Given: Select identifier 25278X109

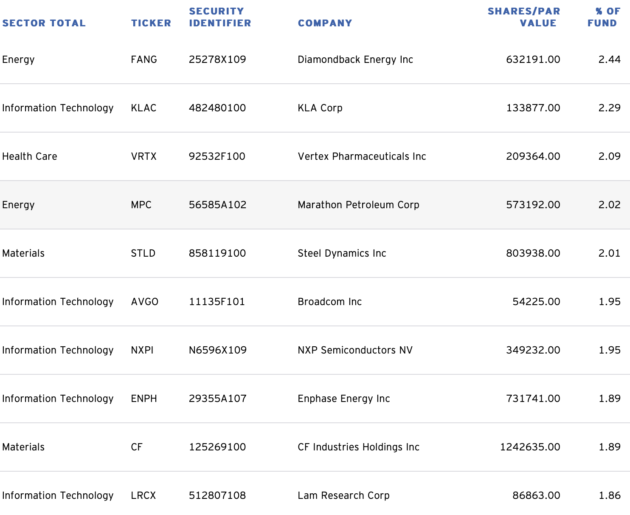Looking at the screenshot, I should coord(217,59).
